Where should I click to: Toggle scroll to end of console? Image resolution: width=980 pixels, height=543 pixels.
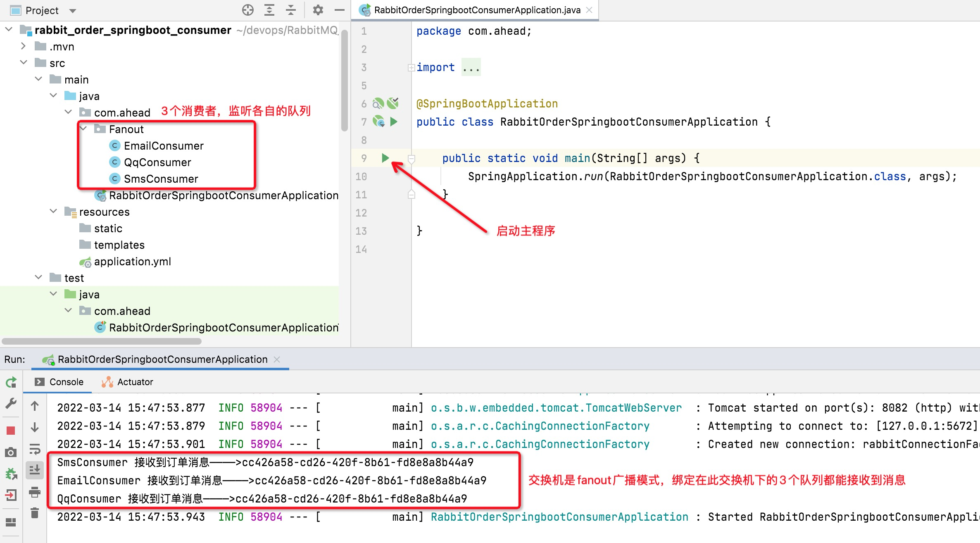(35, 470)
